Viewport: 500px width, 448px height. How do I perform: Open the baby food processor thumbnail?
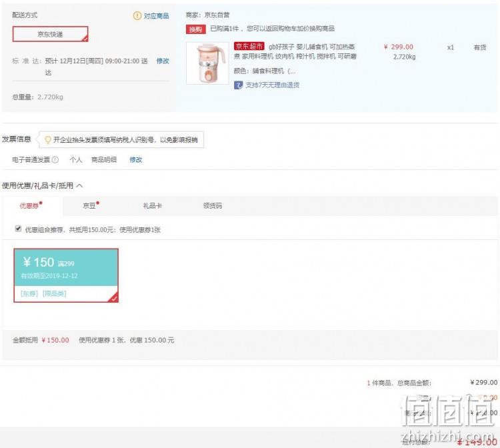pos(207,63)
